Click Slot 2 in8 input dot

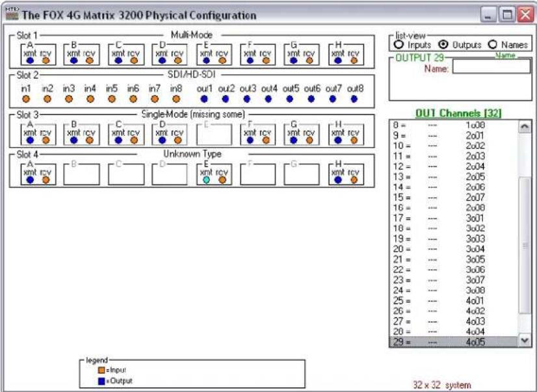[176, 99]
